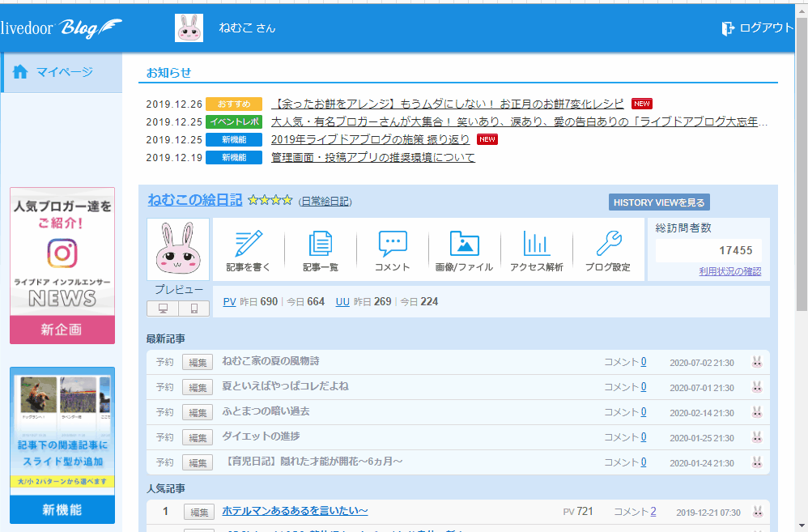The height and width of the screenshot is (532, 808).
Task: Click rabbit icon in ダイエットの進捗 row
Action: 757,437
